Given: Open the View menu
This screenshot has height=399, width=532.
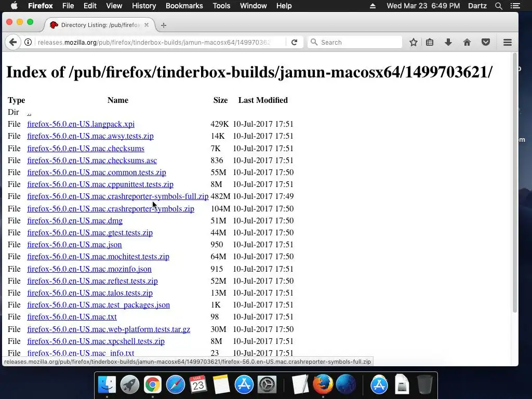Looking at the screenshot, I should pyautogui.click(x=114, y=6).
